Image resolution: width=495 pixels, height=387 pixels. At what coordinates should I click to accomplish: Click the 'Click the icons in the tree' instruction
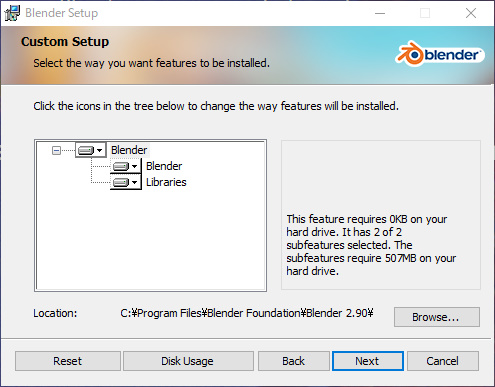pos(216,106)
